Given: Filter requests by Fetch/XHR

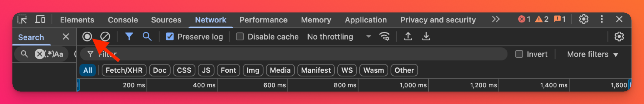Looking at the screenshot, I should tap(124, 70).
